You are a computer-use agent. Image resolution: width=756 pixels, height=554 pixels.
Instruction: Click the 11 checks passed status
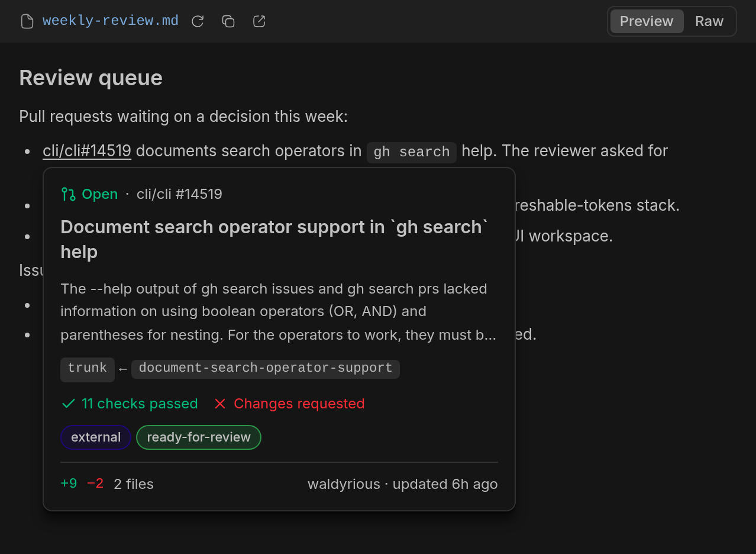click(x=140, y=404)
